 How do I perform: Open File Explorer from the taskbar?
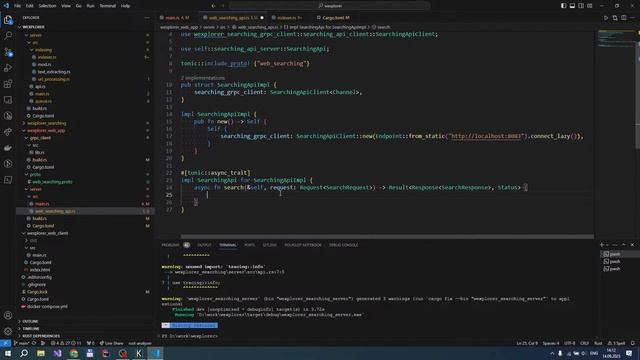(x=41, y=353)
